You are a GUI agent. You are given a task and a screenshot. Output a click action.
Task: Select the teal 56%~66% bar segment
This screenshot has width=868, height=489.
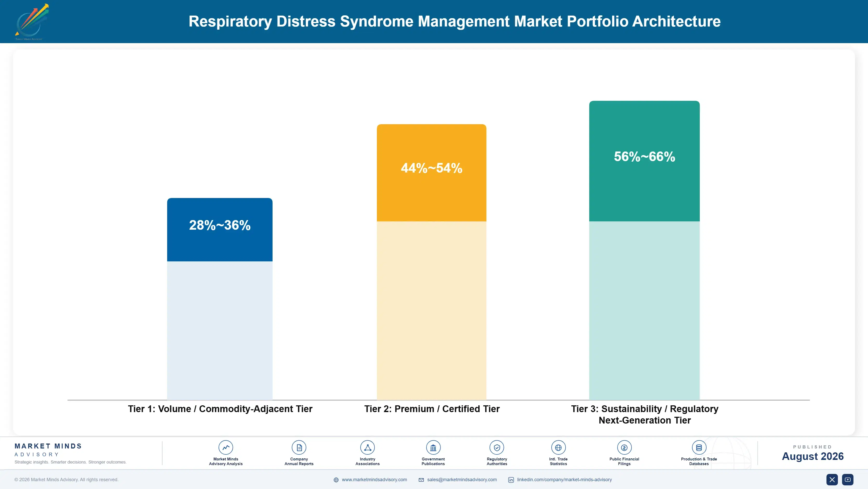click(644, 161)
